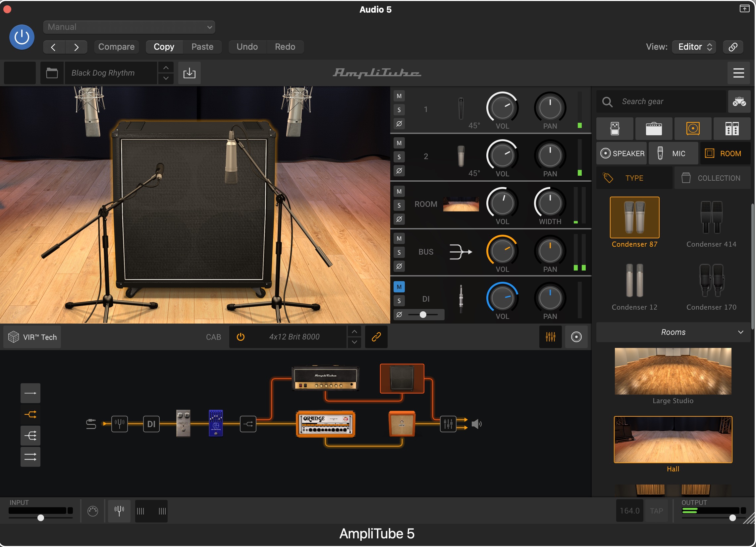Invert phase on ROOM channel
Image resolution: width=756 pixels, height=547 pixels.
(399, 219)
